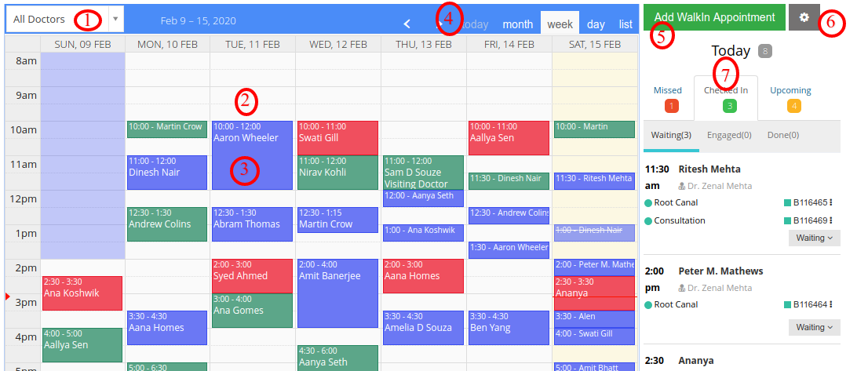Open options menu beside B116469
868x371 pixels.
click(x=831, y=220)
